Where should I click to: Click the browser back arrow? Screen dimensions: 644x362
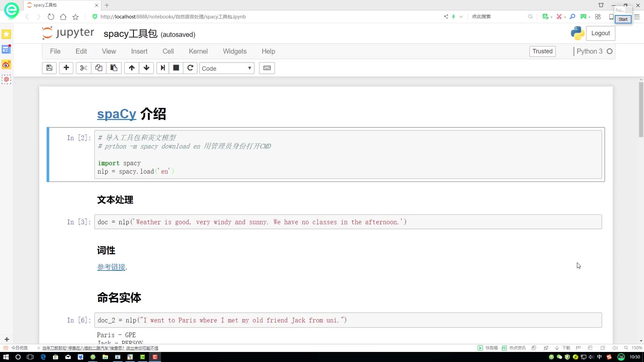click(x=28, y=16)
